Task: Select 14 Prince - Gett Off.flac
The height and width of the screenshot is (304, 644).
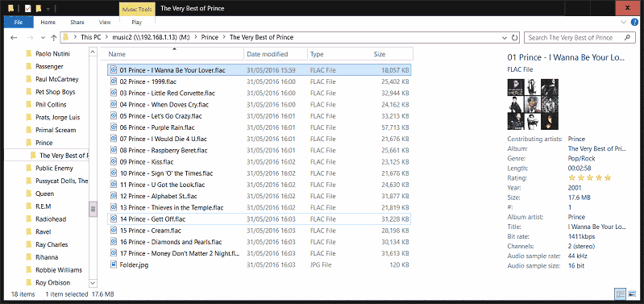Action: (x=260, y=219)
